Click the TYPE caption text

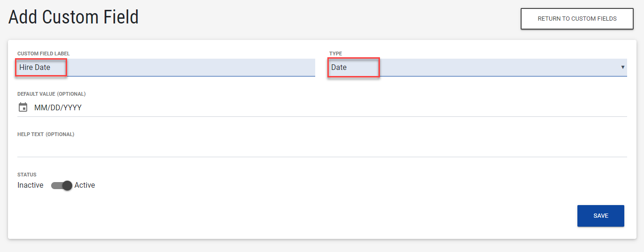coord(336,53)
